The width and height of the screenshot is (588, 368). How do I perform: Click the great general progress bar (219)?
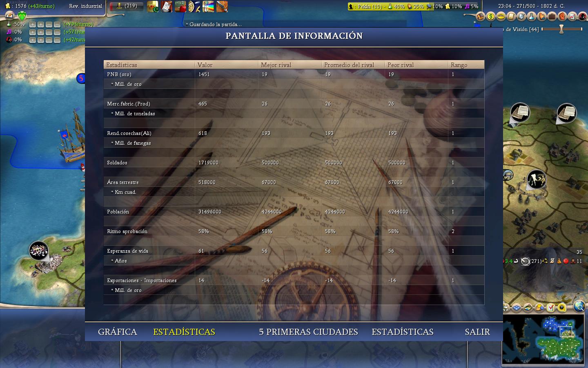(x=127, y=6)
